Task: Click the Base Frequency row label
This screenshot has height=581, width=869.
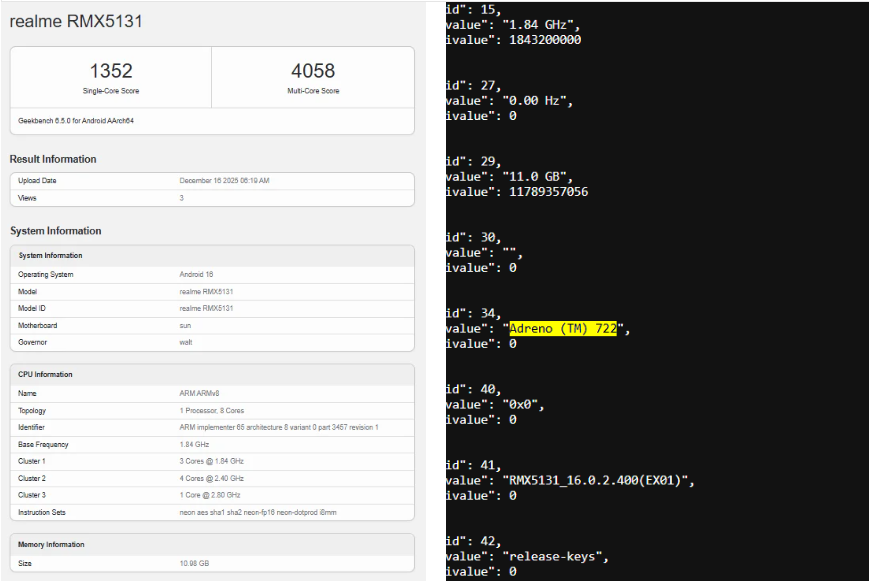Action: (x=43, y=444)
